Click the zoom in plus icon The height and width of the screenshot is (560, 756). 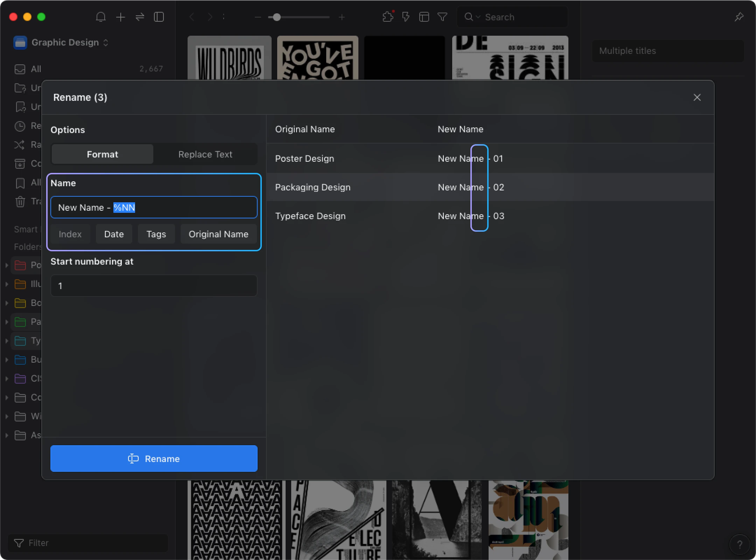342,17
